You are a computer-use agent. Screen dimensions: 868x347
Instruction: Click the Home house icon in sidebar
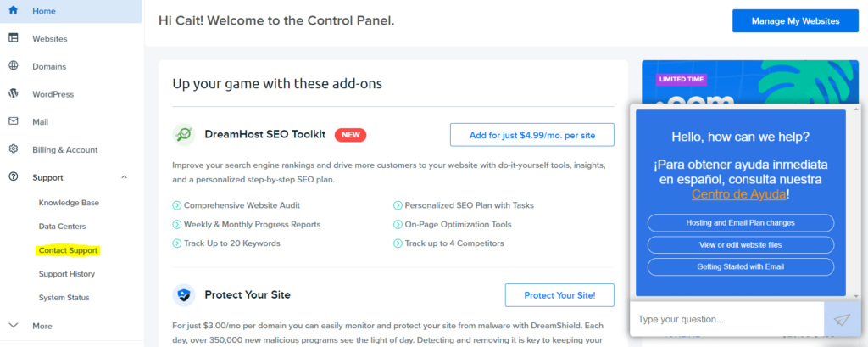coord(14,10)
